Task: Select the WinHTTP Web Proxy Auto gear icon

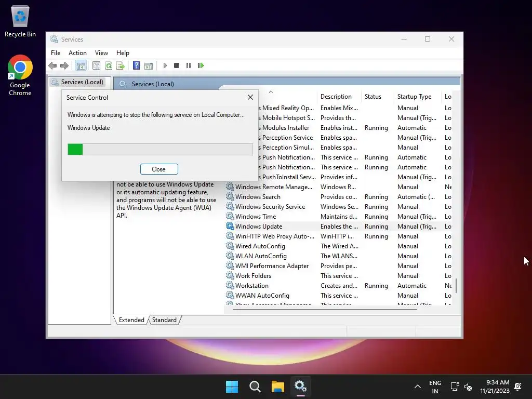Action: [x=230, y=236]
